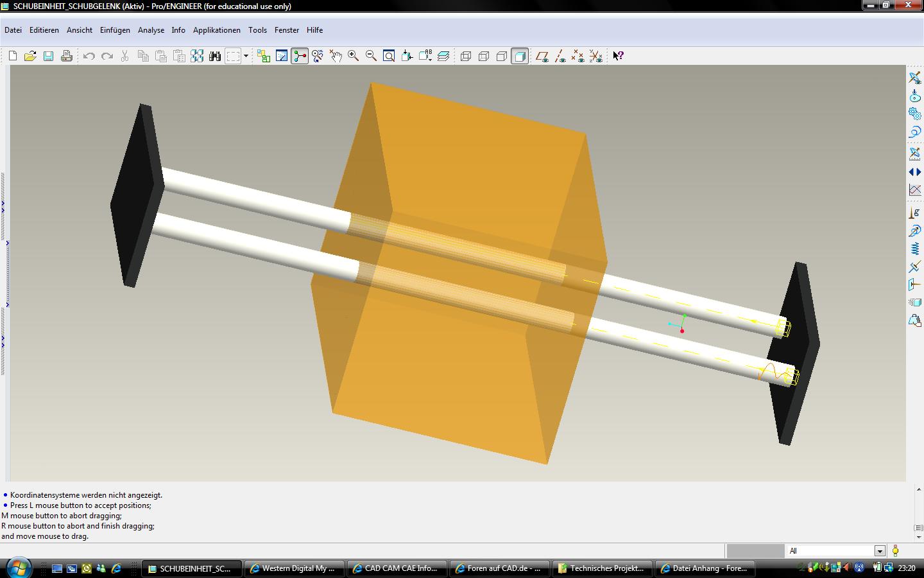This screenshot has width=924, height=578.
Task: Save the model with the floppy disk icon
Action: [48, 56]
